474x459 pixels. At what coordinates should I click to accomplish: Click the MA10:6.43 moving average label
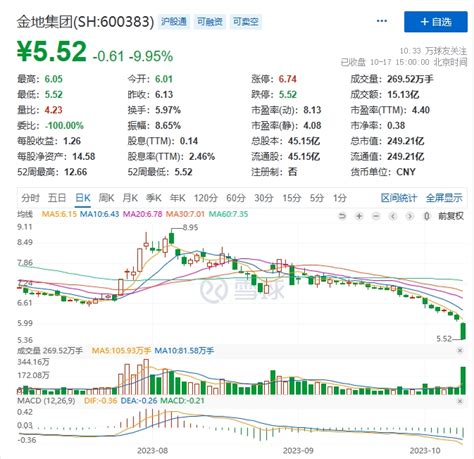pos(100,214)
